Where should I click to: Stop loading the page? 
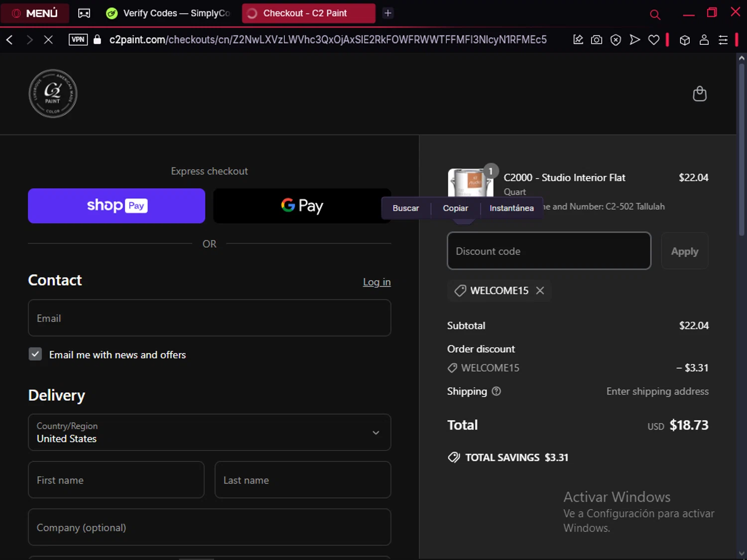pyautogui.click(x=48, y=40)
